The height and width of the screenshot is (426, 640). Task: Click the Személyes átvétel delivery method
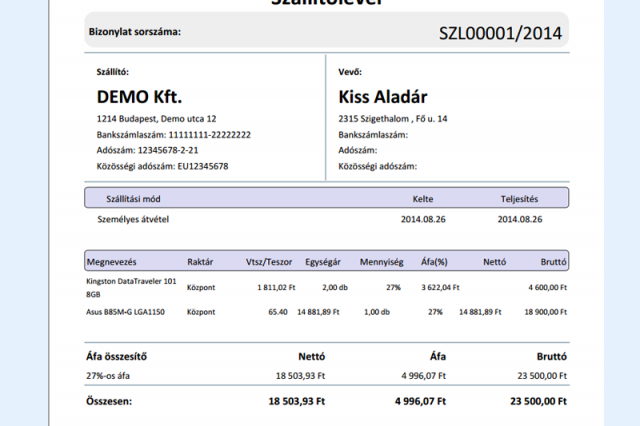point(128,218)
